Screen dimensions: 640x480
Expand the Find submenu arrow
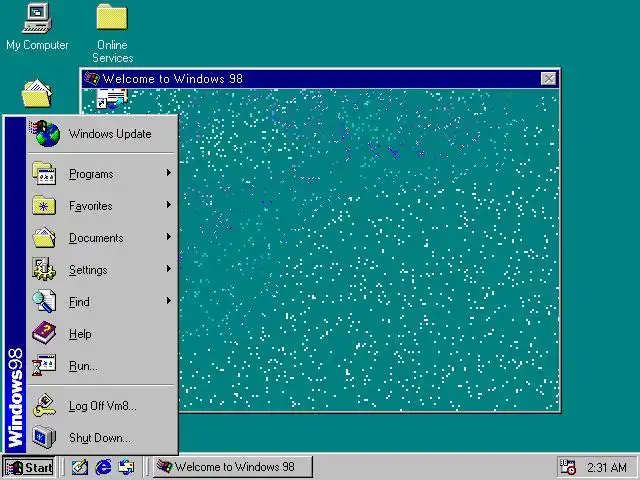169,301
